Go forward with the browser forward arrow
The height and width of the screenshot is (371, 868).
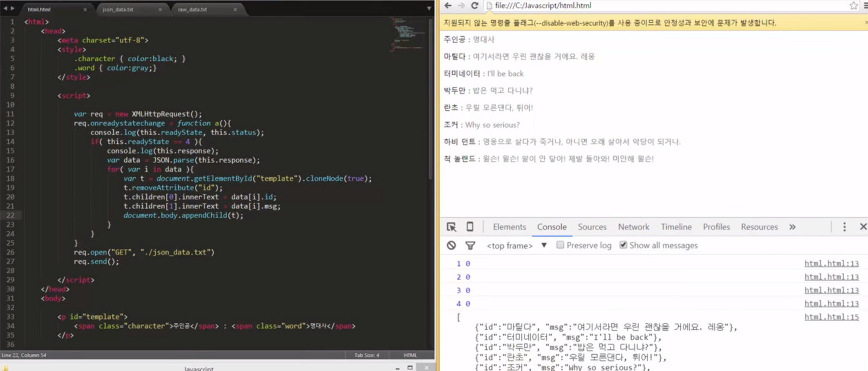click(x=461, y=6)
